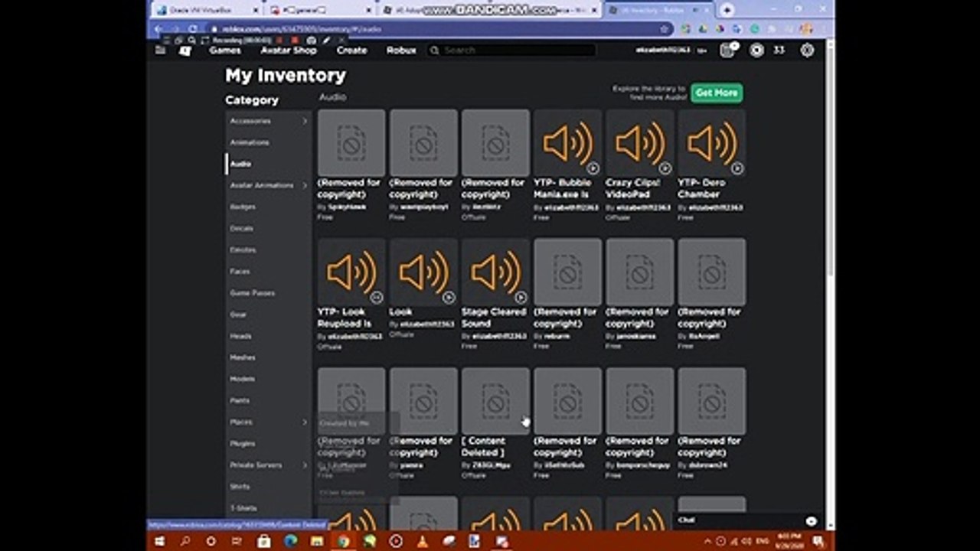Click the Robux balance icon
Viewport: 980px width, 551px height.
pyautogui.click(x=756, y=51)
